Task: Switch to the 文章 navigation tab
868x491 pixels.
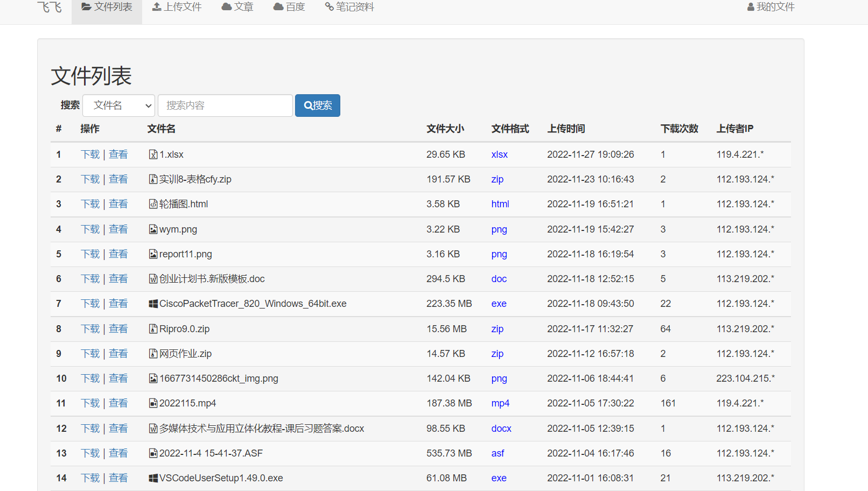Action: click(237, 7)
